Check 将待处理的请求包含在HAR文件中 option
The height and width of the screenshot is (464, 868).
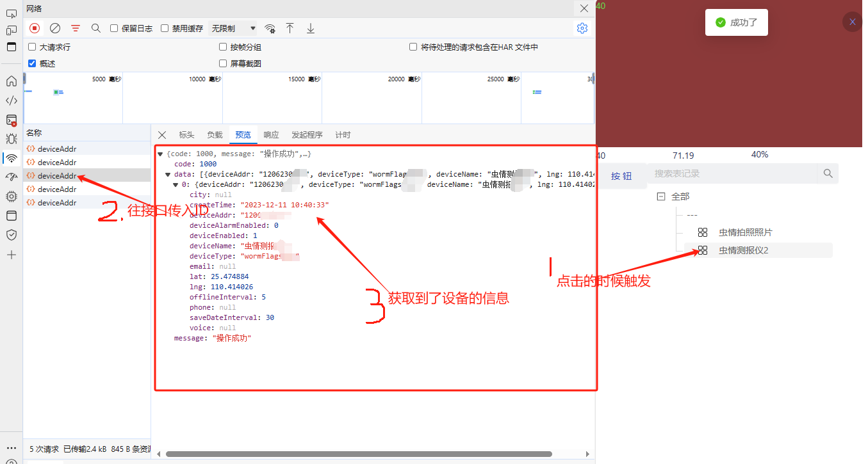[x=413, y=47]
